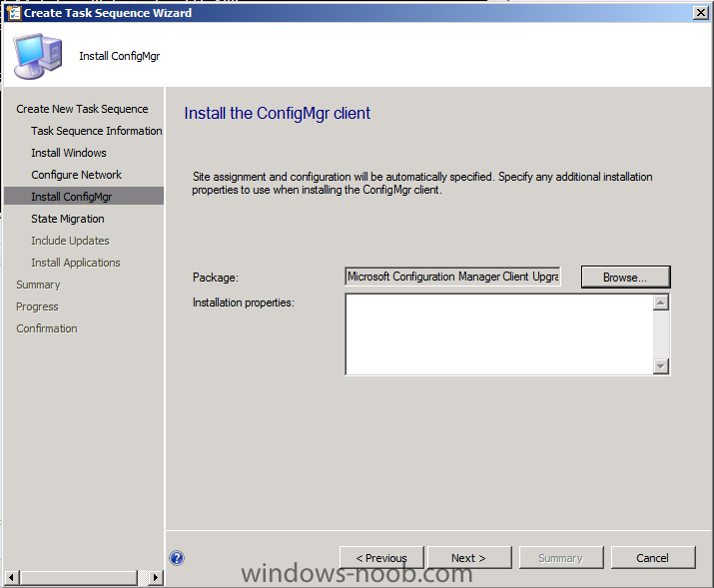Click the 'Install ConfigMgr' header text
Viewport: 714px width, 588px height.
click(119, 56)
